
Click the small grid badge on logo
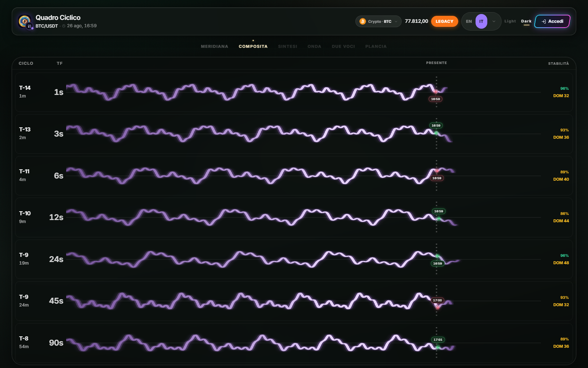30,26
